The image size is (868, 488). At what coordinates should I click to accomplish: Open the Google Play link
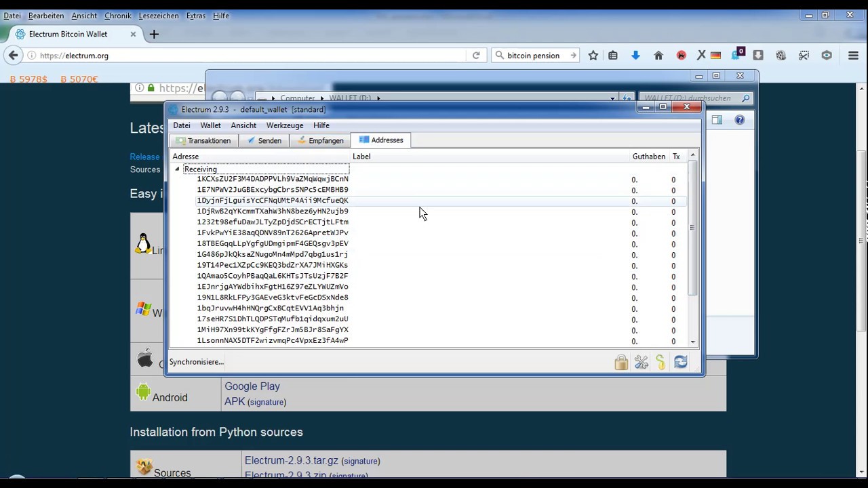click(252, 386)
